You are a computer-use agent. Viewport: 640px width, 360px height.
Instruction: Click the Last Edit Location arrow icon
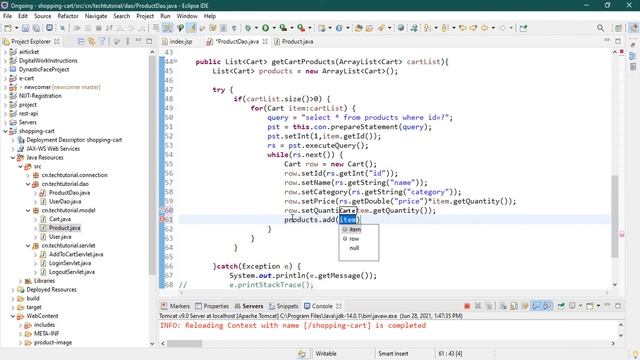[x=462, y=28]
